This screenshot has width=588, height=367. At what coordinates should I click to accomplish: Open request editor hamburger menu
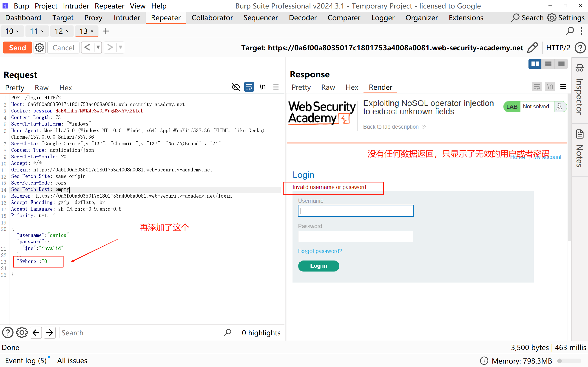click(x=276, y=87)
